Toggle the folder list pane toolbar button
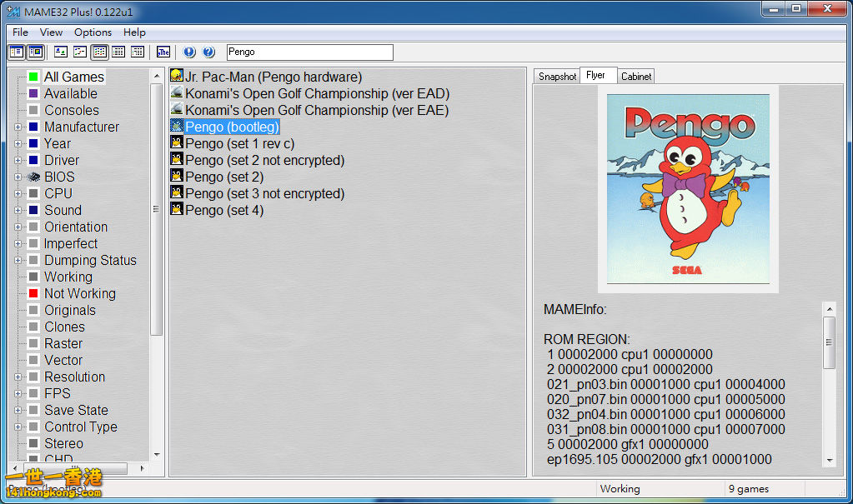Screen dimensions: 853x504 [16, 52]
